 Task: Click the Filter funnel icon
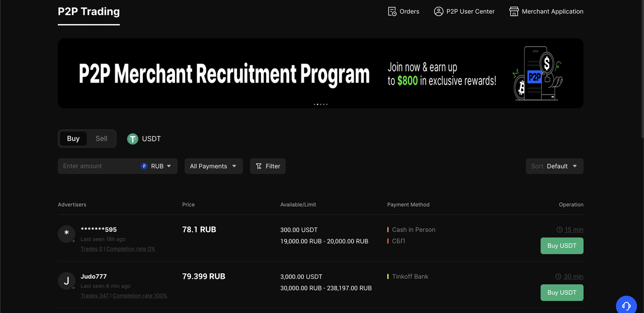[259, 166]
